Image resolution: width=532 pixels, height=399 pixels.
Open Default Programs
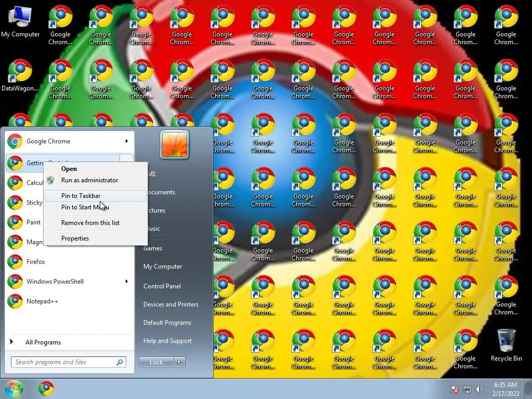point(167,323)
